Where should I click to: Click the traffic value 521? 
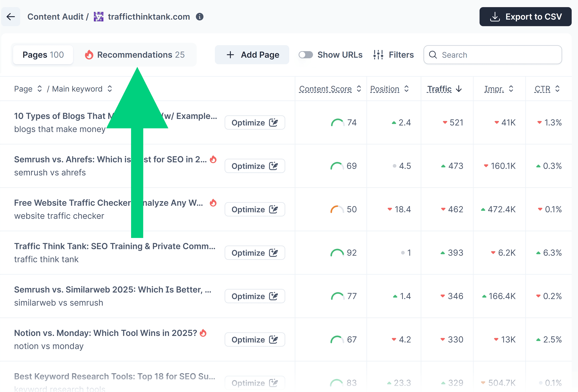tap(456, 123)
